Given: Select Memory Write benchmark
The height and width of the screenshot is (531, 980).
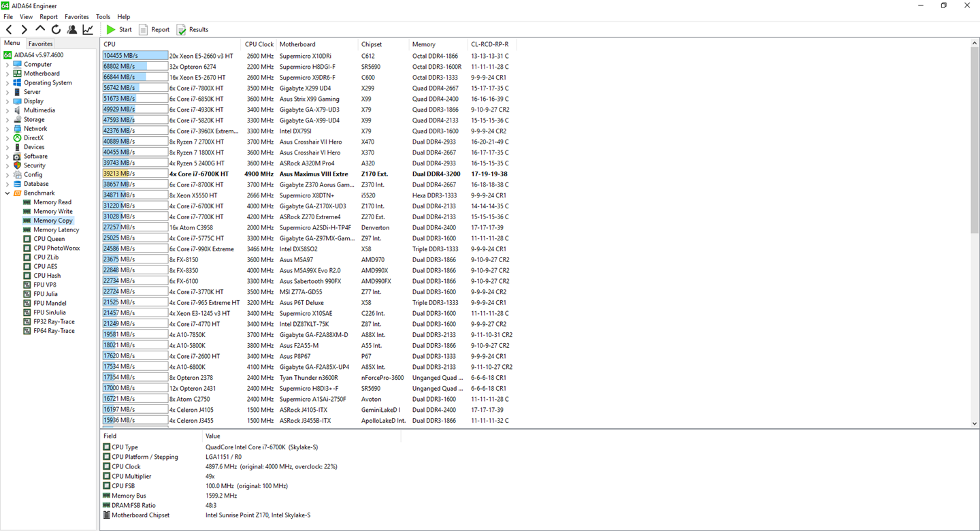Looking at the screenshot, I should (53, 211).
